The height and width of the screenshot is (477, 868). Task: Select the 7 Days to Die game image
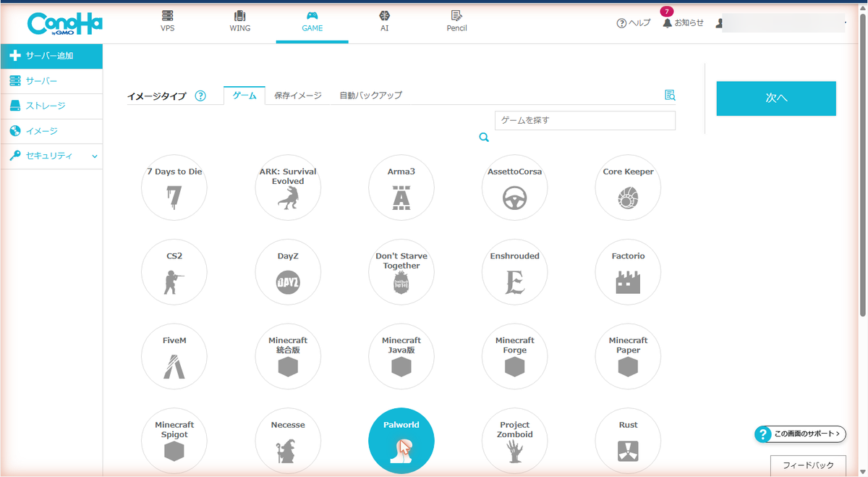coord(174,187)
